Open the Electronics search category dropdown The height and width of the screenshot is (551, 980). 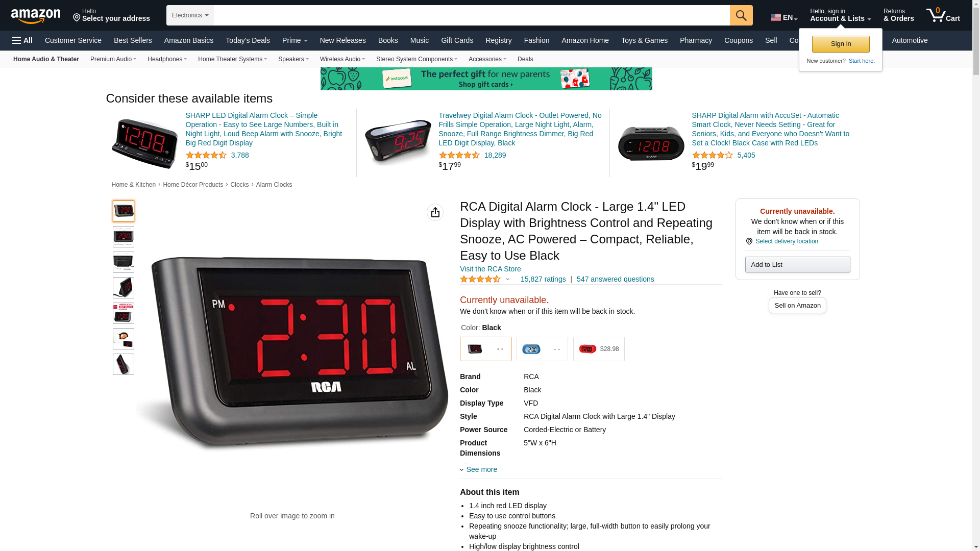[190, 15]
